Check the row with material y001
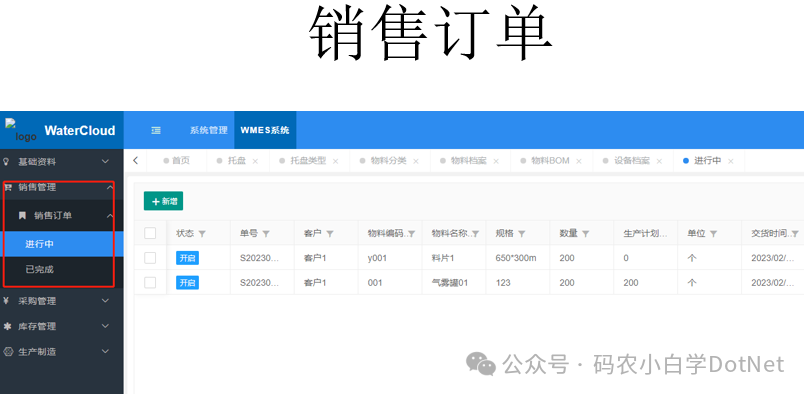Screen dimensions: 808x396 tap(150, 258)
